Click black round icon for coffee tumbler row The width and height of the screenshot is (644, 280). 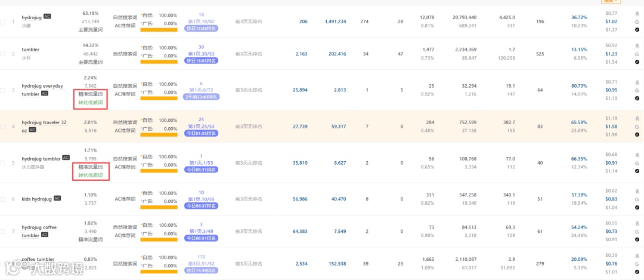tap(637, 272)
